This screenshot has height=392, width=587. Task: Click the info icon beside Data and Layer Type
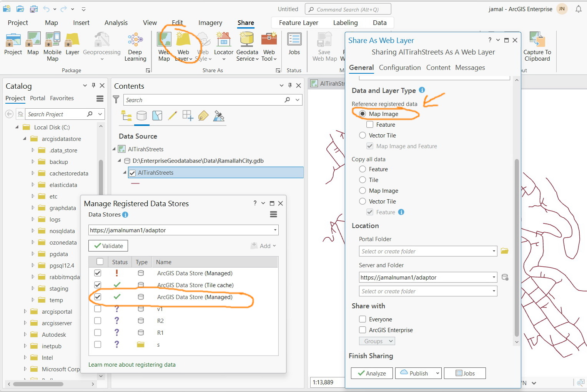tap(422, 90)
